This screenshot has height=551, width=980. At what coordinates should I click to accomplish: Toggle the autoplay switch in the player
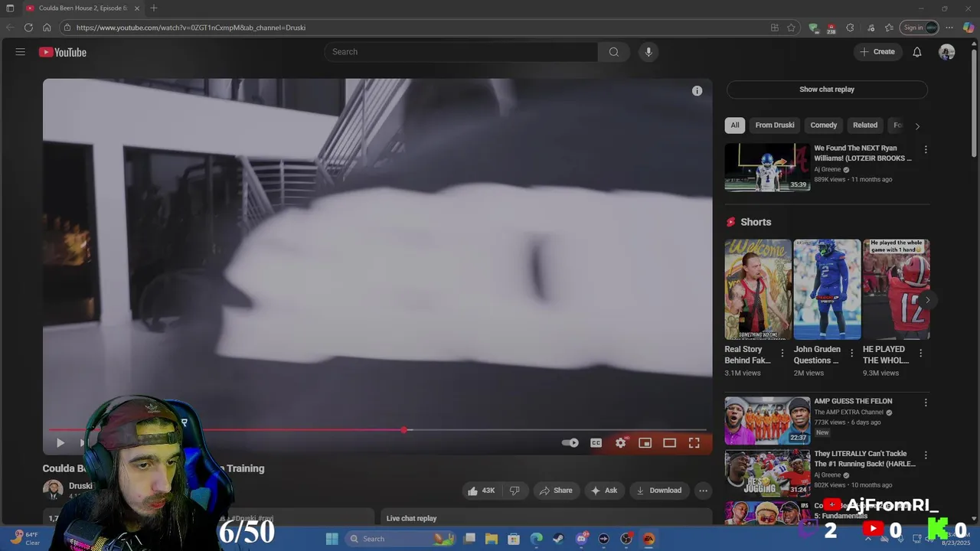tap(570, 443)
